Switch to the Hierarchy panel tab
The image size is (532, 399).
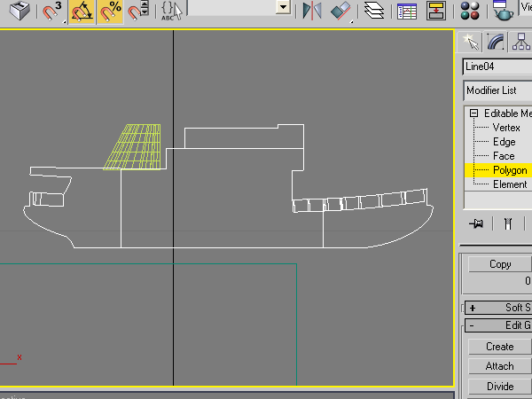[520, 42]
